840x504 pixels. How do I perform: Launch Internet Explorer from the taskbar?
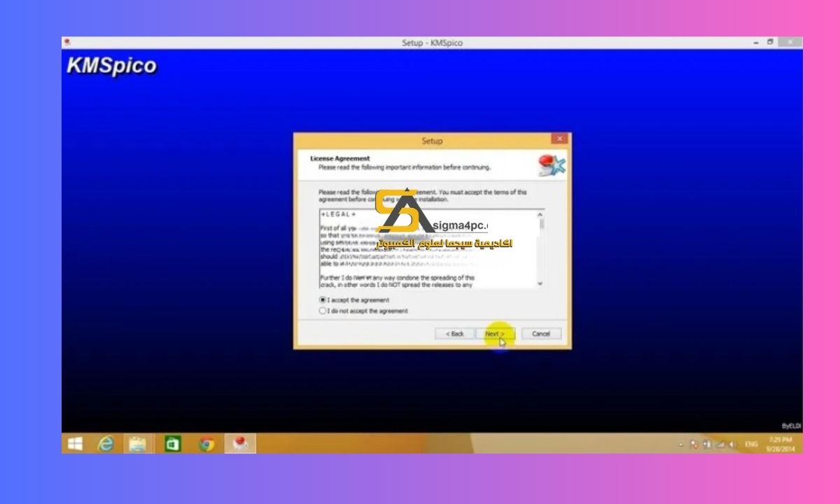click(x=106, y=443)
